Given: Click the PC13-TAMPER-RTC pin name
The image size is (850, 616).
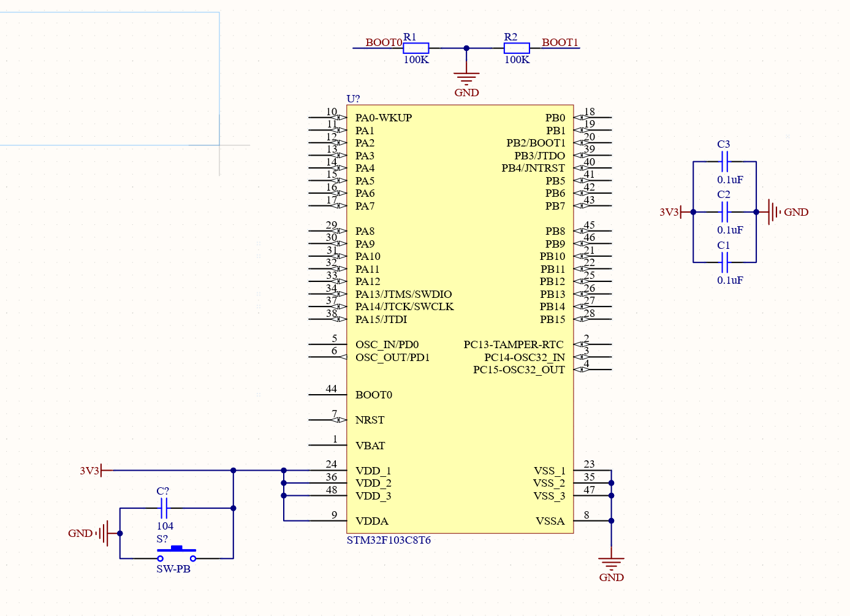Looking at the screenshot, I should (514, 344).
